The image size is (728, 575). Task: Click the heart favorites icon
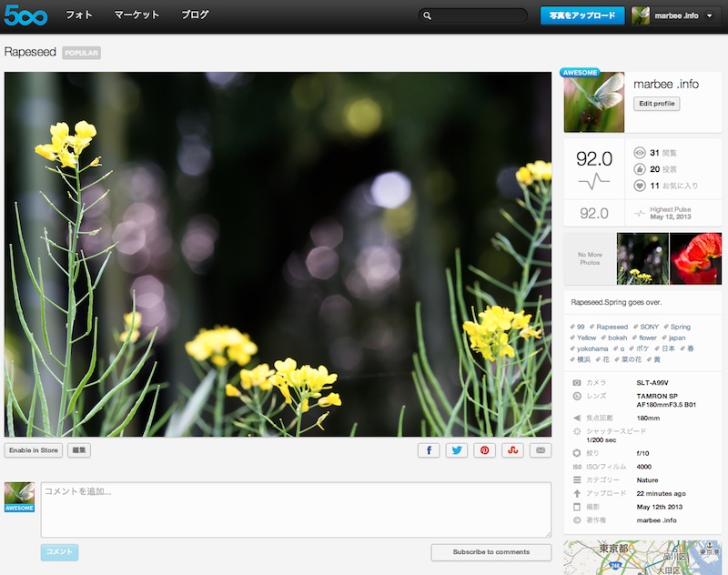pyautogui.click(x=639, y=186)
